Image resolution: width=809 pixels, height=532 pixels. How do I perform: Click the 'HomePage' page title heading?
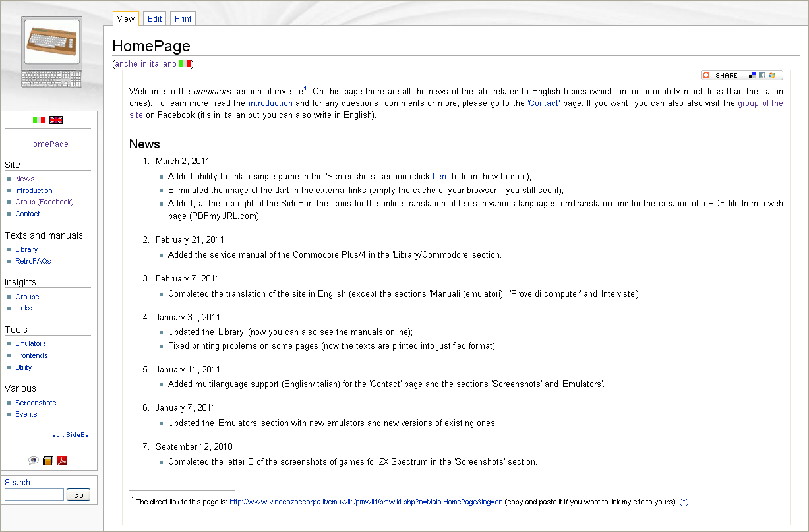pyautogui.click(x=152, y=46)
